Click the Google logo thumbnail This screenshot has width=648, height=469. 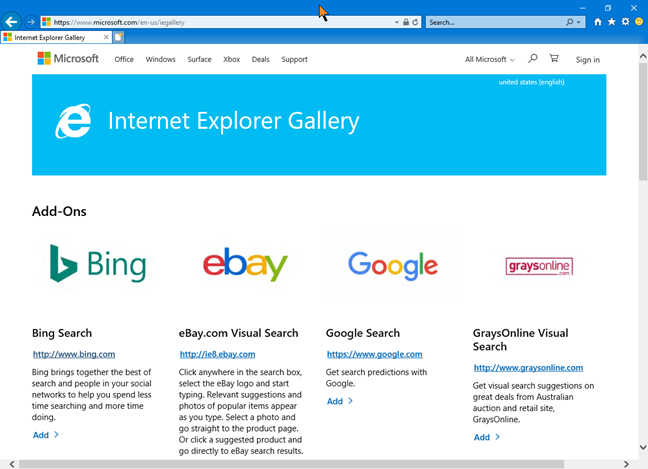pyautogui.click(x=393, y=266)
